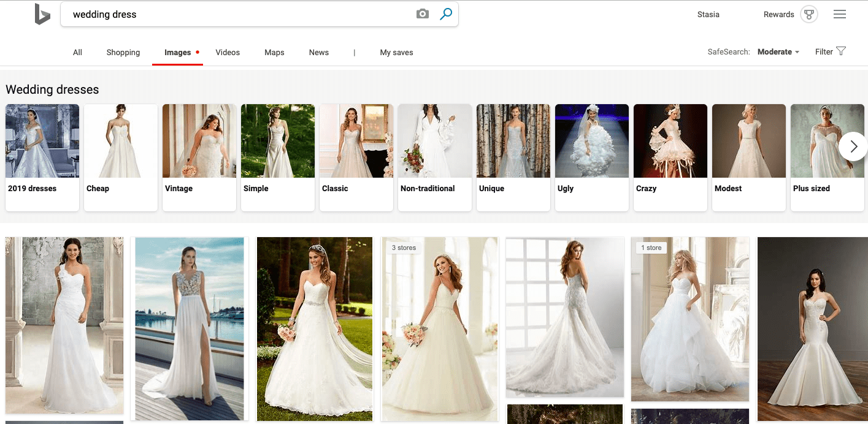Select the Non-traditional suggestion card
This screenshot has width=868, height=424.
coord(435,157)
